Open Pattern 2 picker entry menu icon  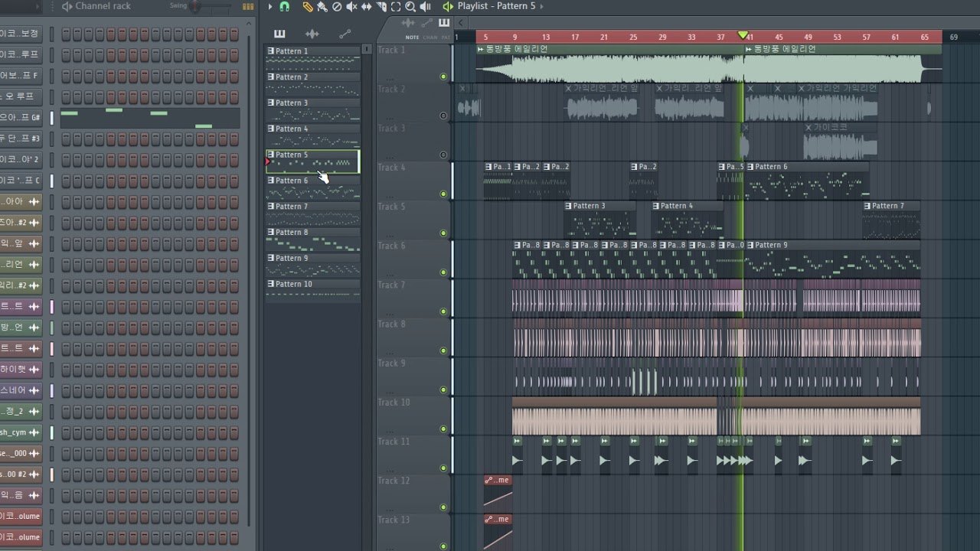[x=270, y=77]
